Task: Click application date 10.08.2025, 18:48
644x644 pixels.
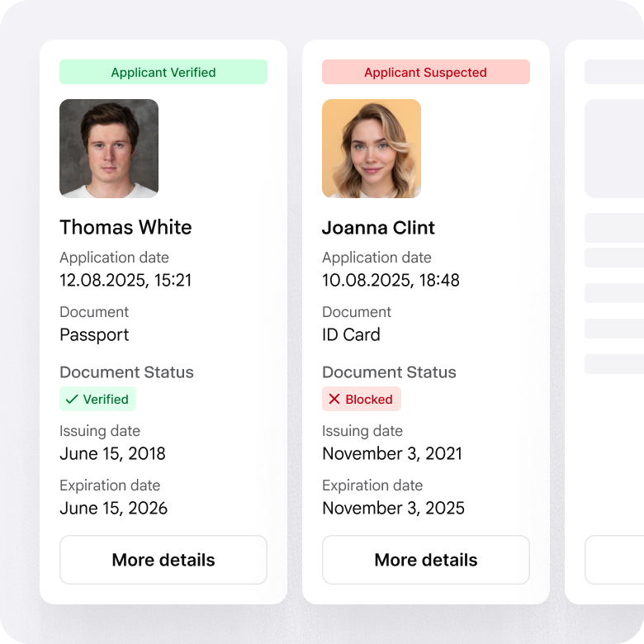Action: pos(391,280)
